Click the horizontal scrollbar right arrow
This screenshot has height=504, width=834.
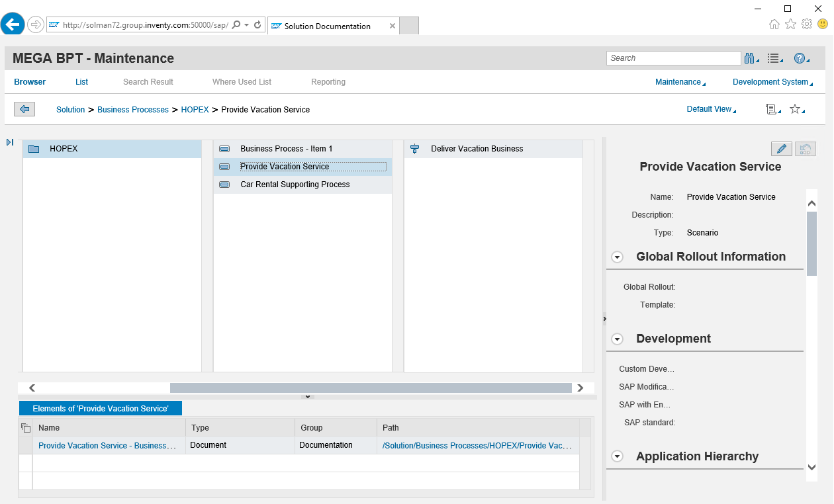tap(580, 388)
